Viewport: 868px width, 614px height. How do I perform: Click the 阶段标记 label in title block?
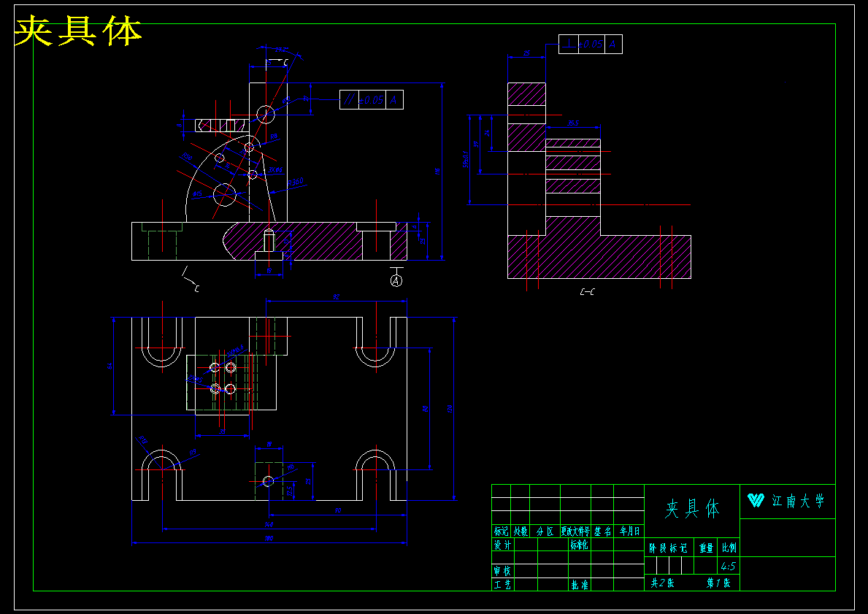[x=668, y=548]
